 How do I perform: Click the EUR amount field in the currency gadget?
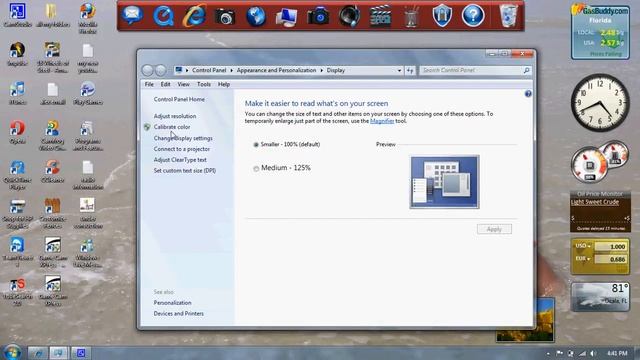point(610,259)
